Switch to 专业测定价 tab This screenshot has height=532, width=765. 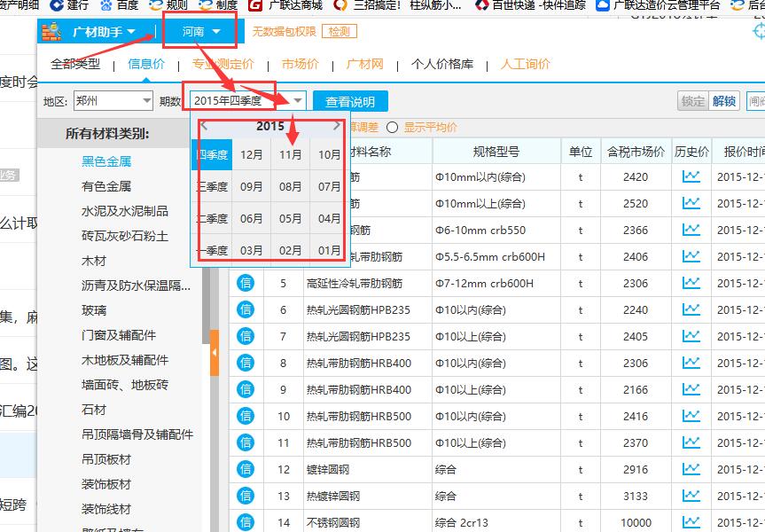click(x=223, y=64)
